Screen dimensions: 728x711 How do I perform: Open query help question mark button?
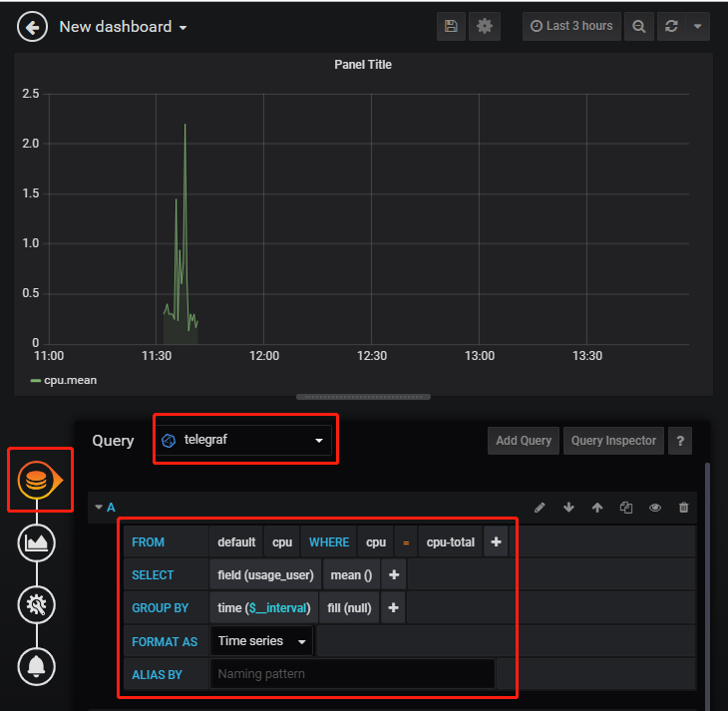(x=680, y=440)
